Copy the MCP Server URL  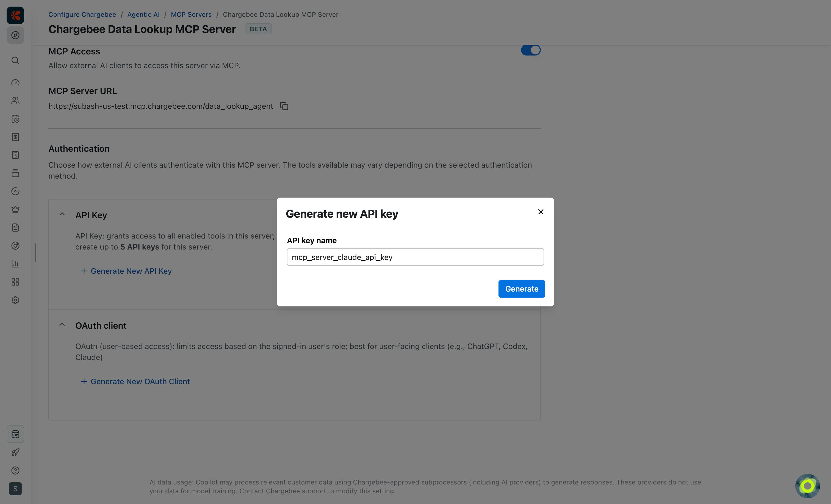click(284, 106)
